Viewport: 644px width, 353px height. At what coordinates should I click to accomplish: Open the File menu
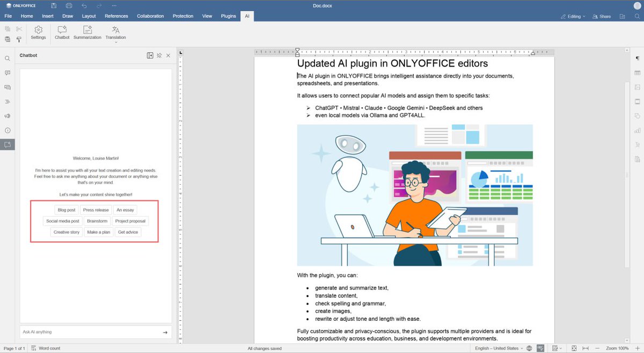click(x=8, y=16)
